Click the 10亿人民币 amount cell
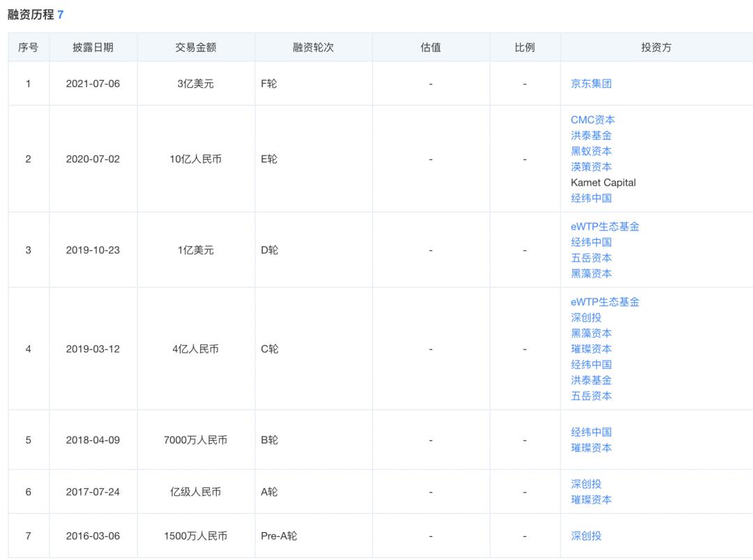Screen dimensions: 753x560 [195, 159]
